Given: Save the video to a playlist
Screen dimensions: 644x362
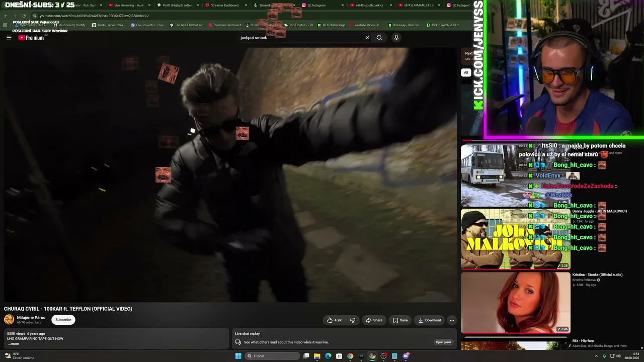Looking at the screenshot, I should [400, 320].
